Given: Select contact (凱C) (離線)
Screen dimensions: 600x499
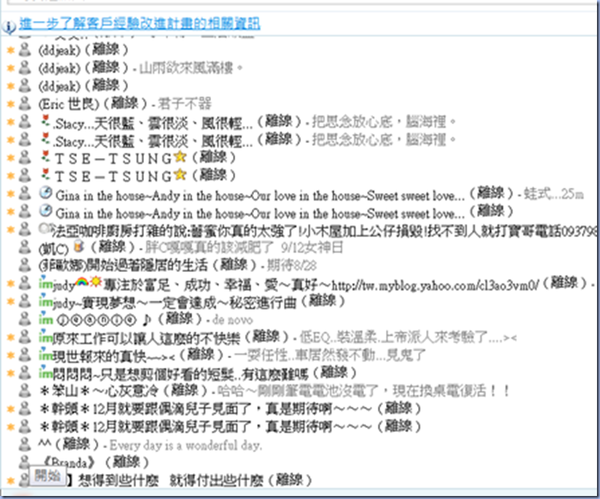Looking at the screenshot, I should tap(86, 248).
